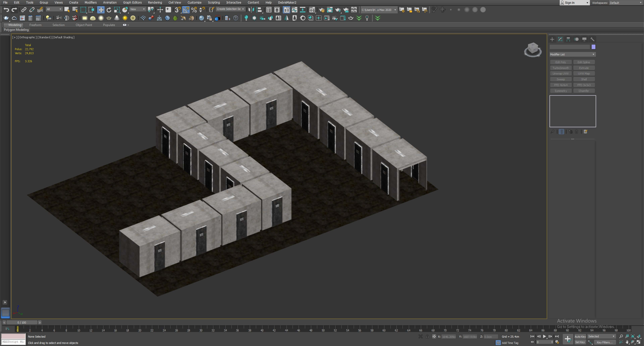The height and width of the screenshot is (346, 644).
Task: Toggle the Angle Snap button
Action: pyautogui.click(x=186, y=10)
